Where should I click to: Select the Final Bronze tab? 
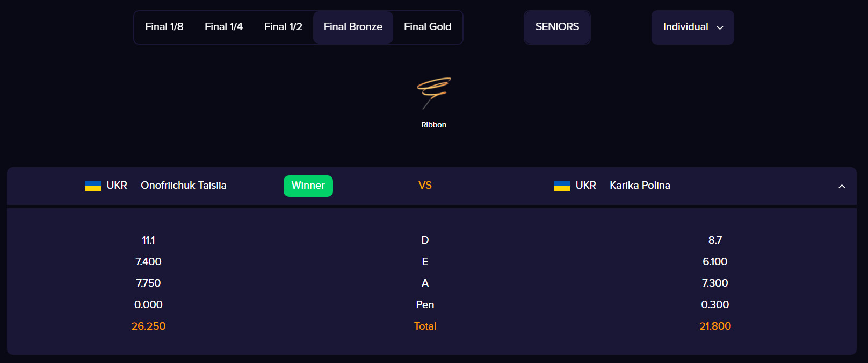353,27
